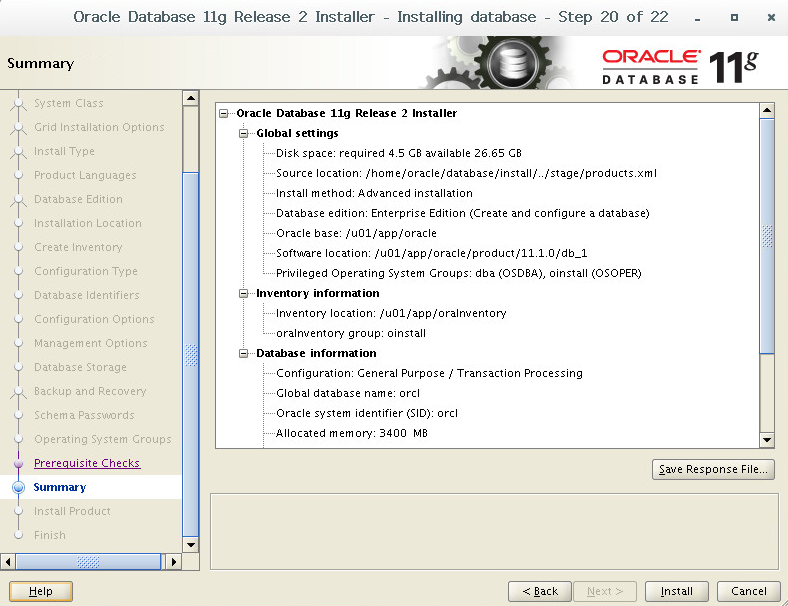Select 'Oracle system identifier (SID): orcl' row

pos(367,413)
